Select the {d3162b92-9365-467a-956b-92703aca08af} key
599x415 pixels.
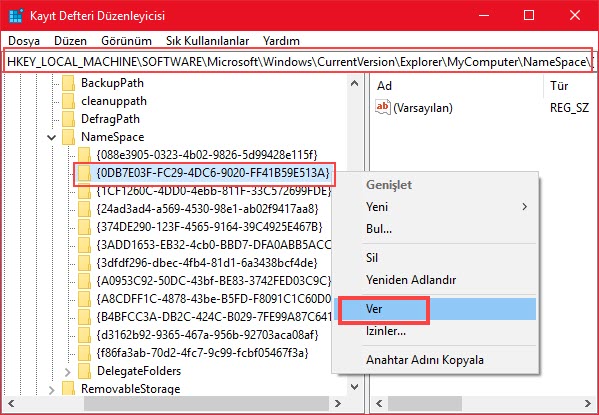207,335
